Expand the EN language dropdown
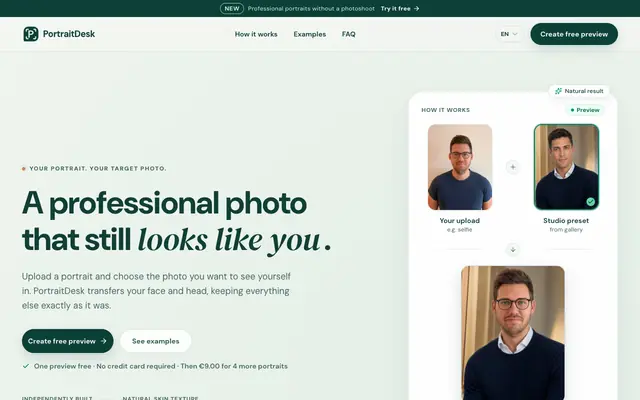Viewport: 640px width, 400px height. (509, 34)
